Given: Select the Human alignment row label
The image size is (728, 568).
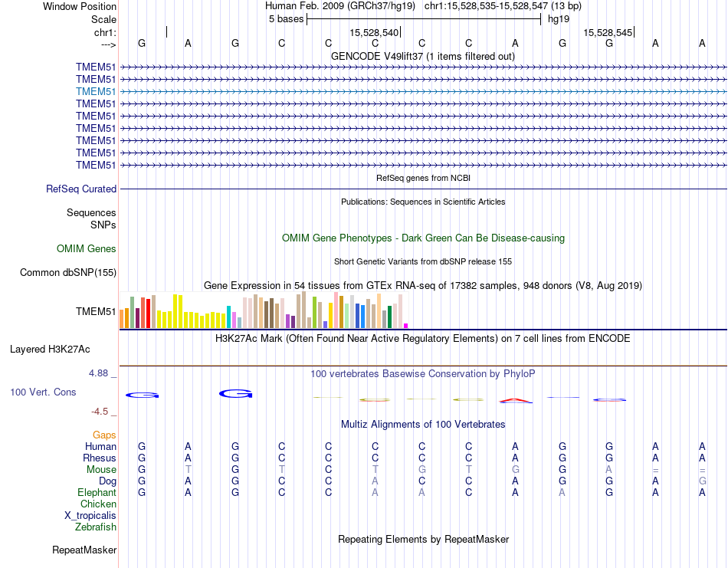Looking at the screenshot, I should (x=100, y=447).
